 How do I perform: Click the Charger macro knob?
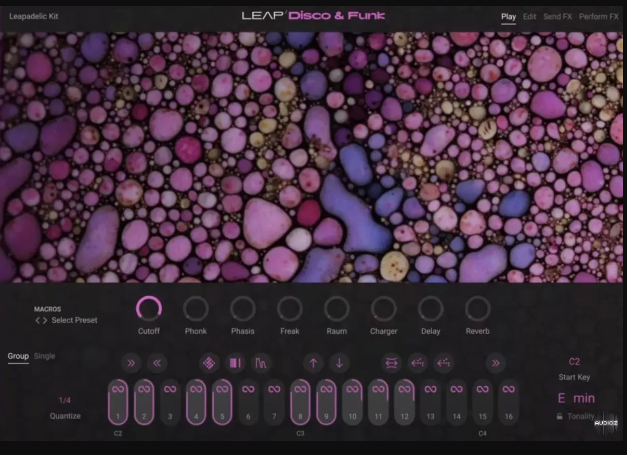(383, 309)
